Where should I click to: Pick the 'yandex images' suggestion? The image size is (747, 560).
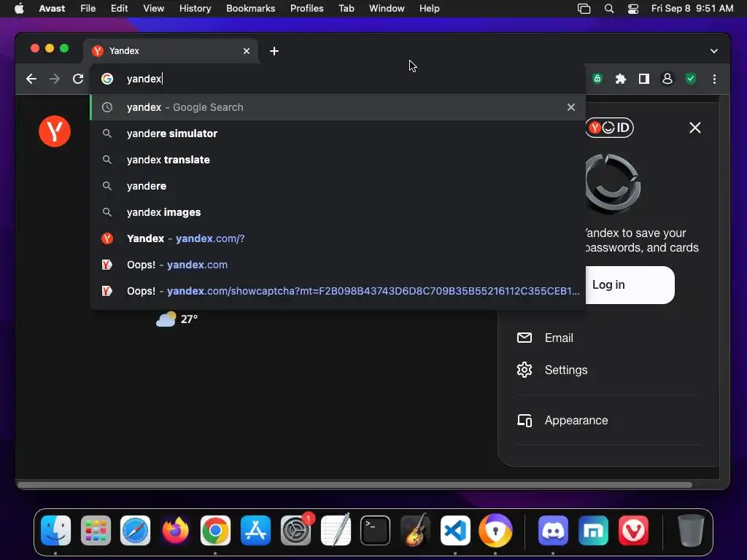pyautogui.click(x=338, y=212)
